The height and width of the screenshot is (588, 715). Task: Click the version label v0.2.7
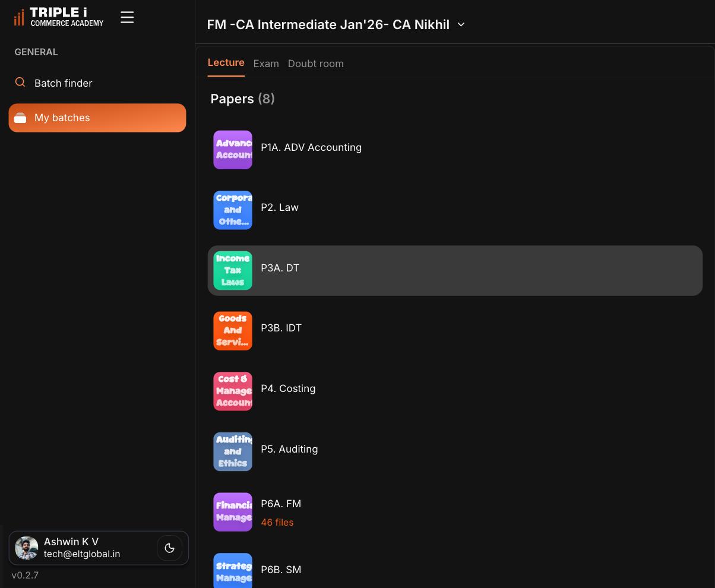coord(25,575)
